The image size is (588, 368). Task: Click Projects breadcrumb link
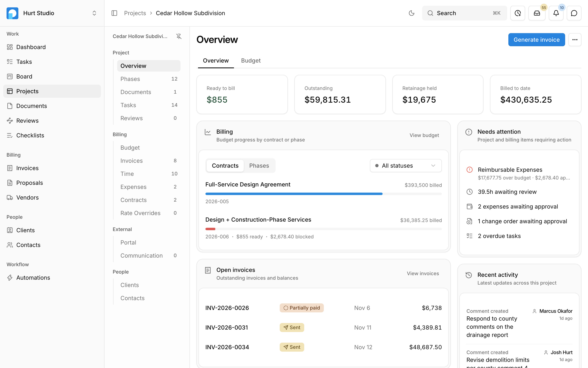click(135, 13)
